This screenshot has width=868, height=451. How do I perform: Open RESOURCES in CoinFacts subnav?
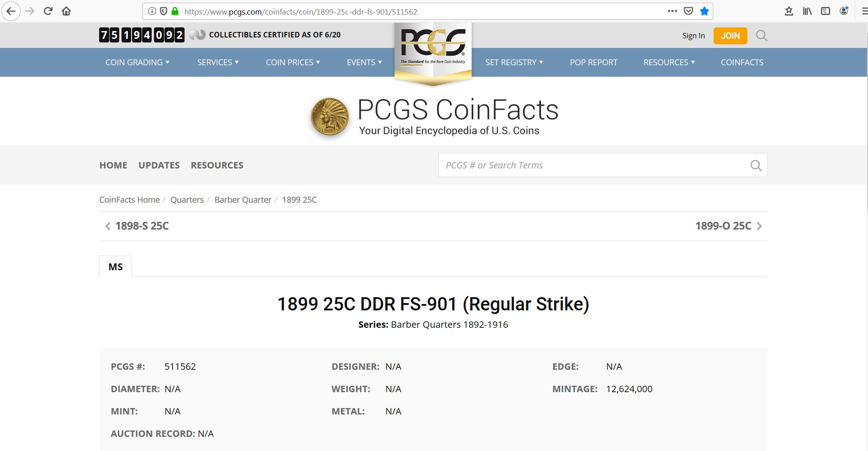(217, 165)
